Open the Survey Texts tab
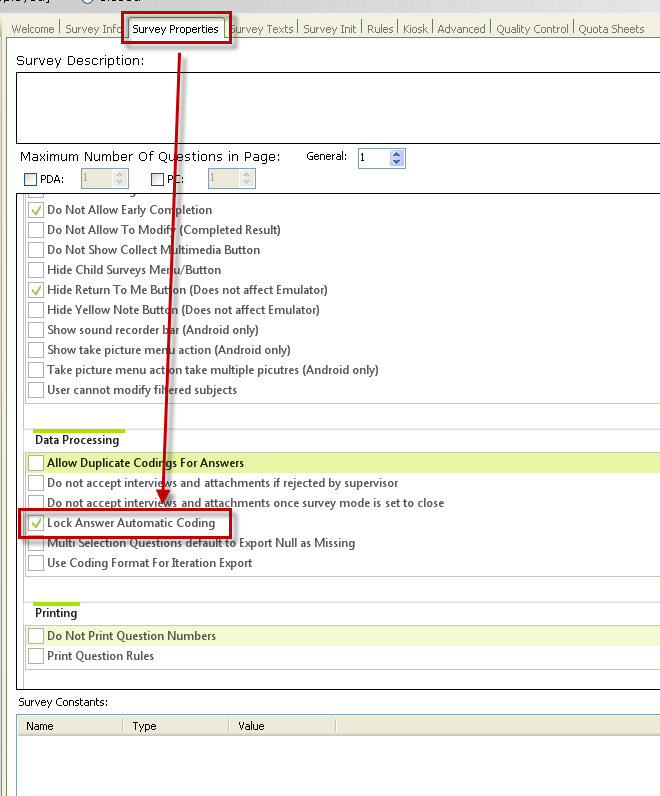Viewport: 660px width, 796px height. [x=262, y=29]
